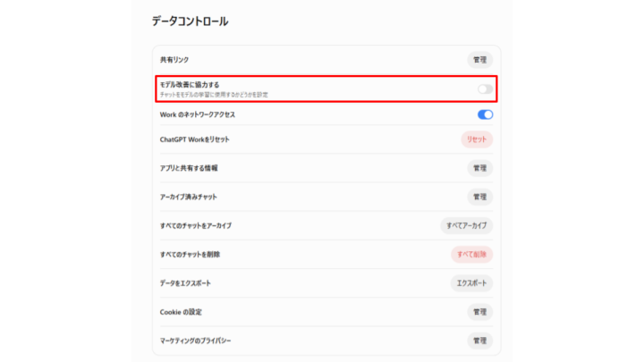Disable Work のネットワークアクセス toggle
The width and height of the screenshot is (644, 362).
point(485,114)
